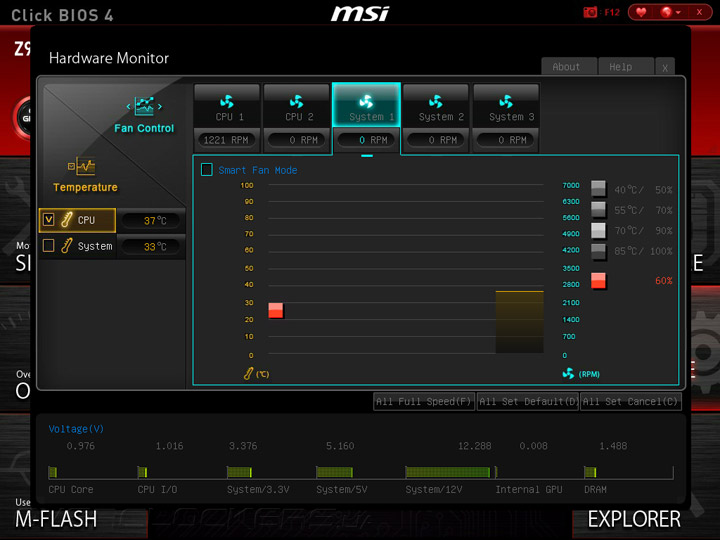The width and height of the screenshot is (720, 540).
Task: Click the All Set Default(D) button
Action: [x=528, y=401]
